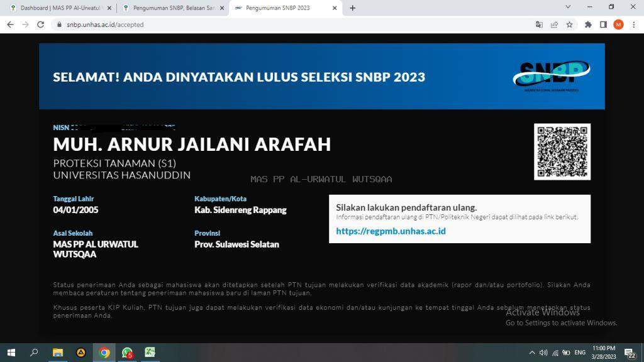Expand the tab search chevron

[x=568, y=8]
